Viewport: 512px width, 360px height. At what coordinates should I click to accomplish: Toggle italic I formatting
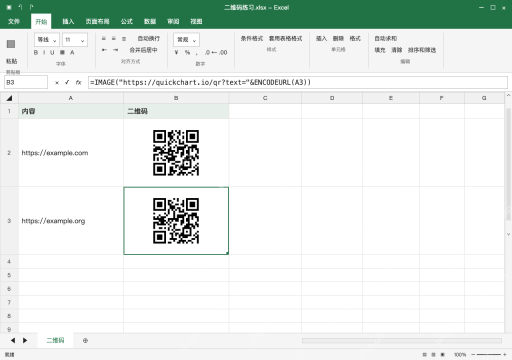coord(44,52)
